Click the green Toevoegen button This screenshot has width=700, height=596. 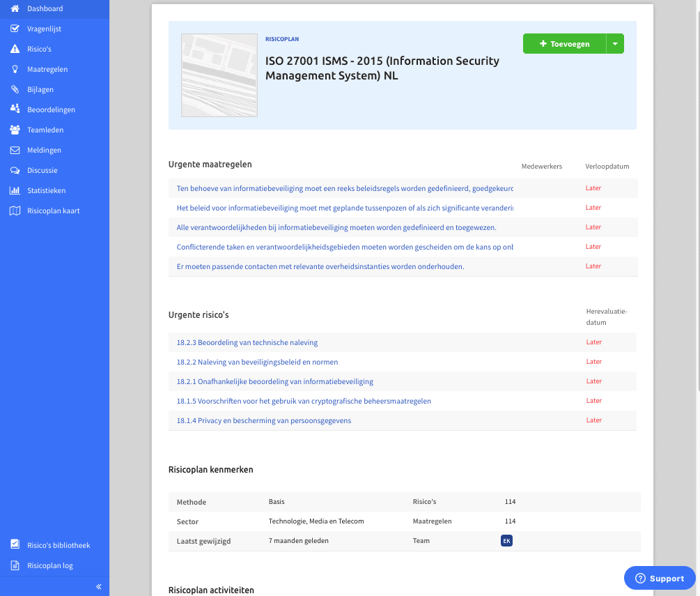pyautogui.click(x=566, y=43)
